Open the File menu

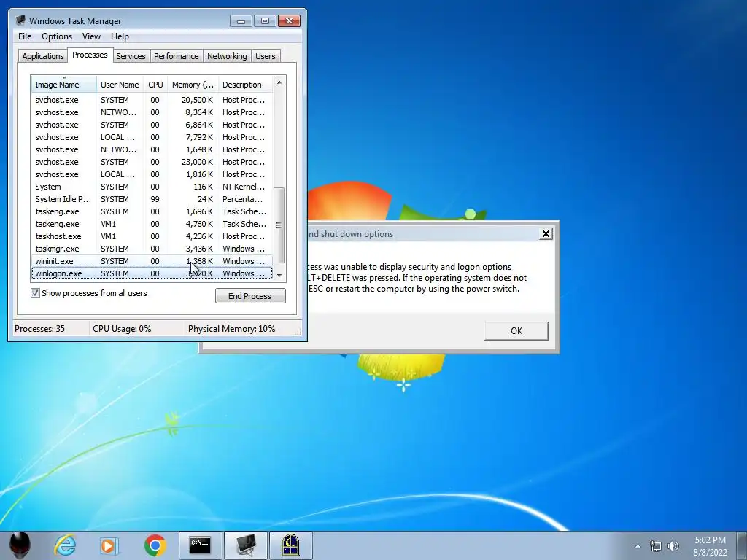click(25, 36)
